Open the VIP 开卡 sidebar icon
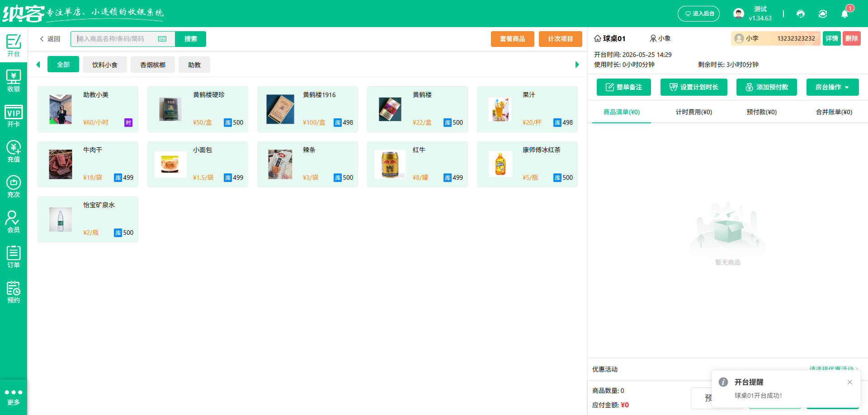 (x=14, y=116)
